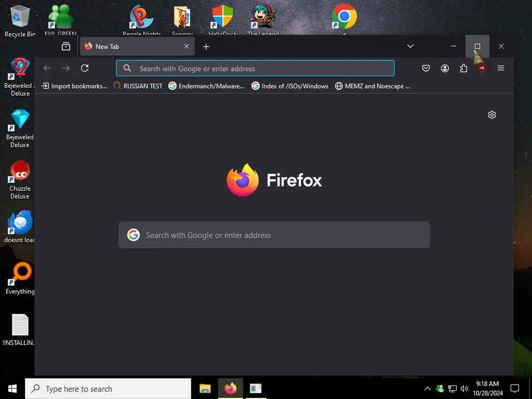The width and height of the screenshot is (532, 399).
Task: Select the Bejeweled 2 Deluxe desktop icon
Action: coord(20,77)
